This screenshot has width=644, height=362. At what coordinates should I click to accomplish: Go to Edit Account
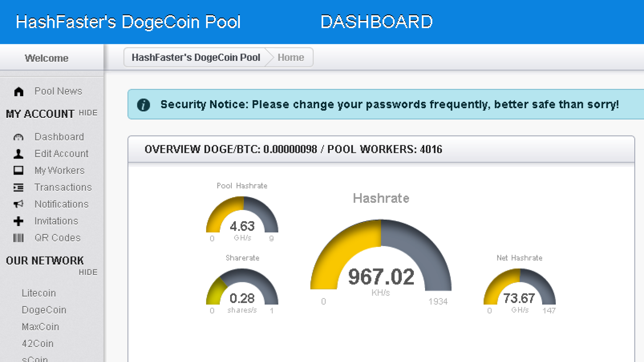62,154
